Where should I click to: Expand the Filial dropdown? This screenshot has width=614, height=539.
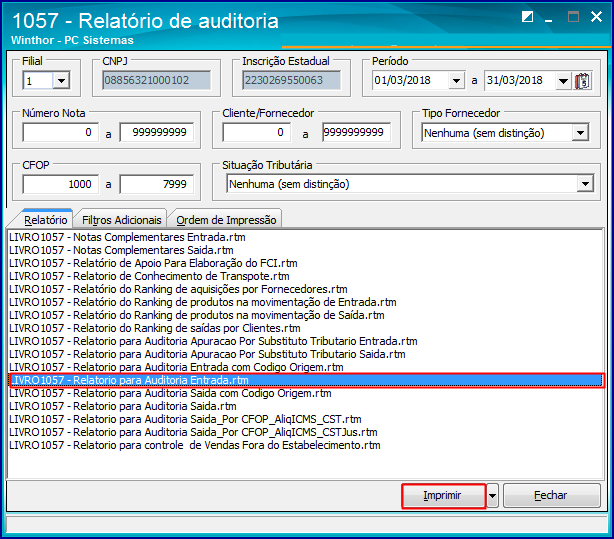coord(61,81)
